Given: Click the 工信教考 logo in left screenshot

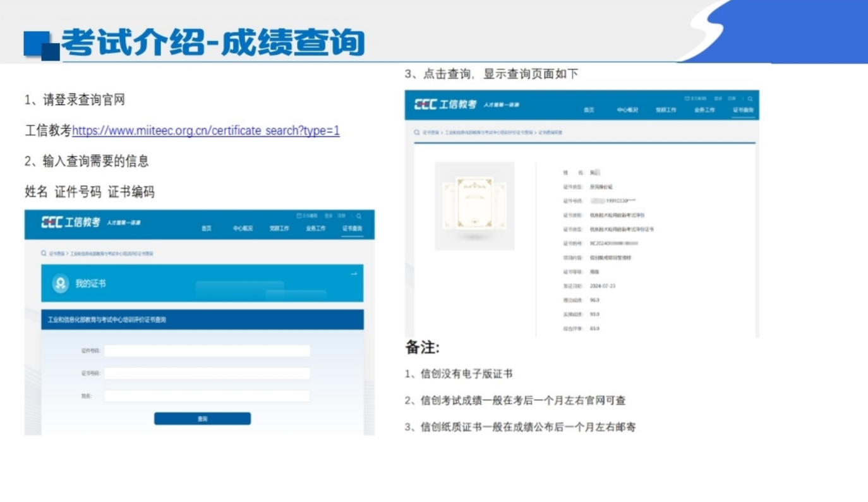Looking at the screenshot, I should click(x=71, y=223).
